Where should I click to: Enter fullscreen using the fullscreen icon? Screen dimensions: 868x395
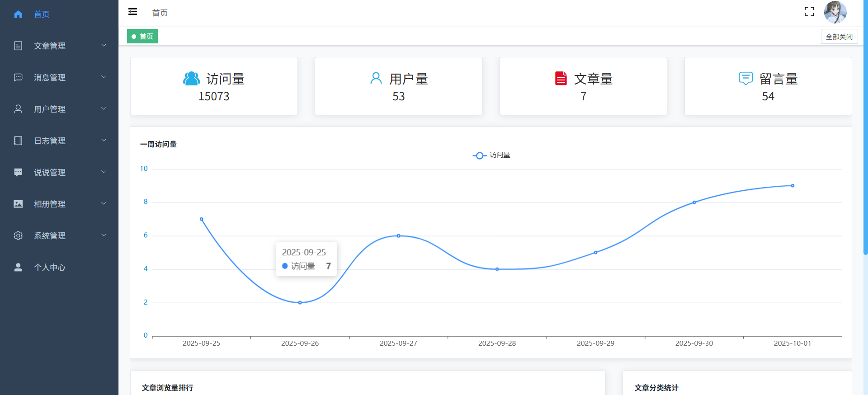pos(809,12)
